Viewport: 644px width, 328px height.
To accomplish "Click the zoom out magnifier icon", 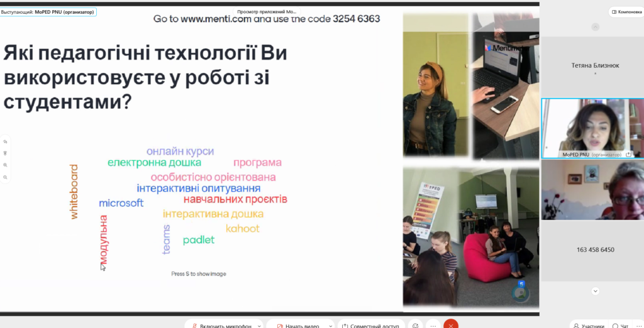I will coord(5,177).
